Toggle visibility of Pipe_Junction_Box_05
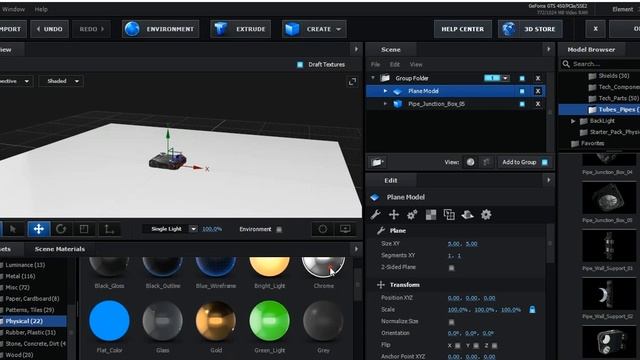 [522, 104]
